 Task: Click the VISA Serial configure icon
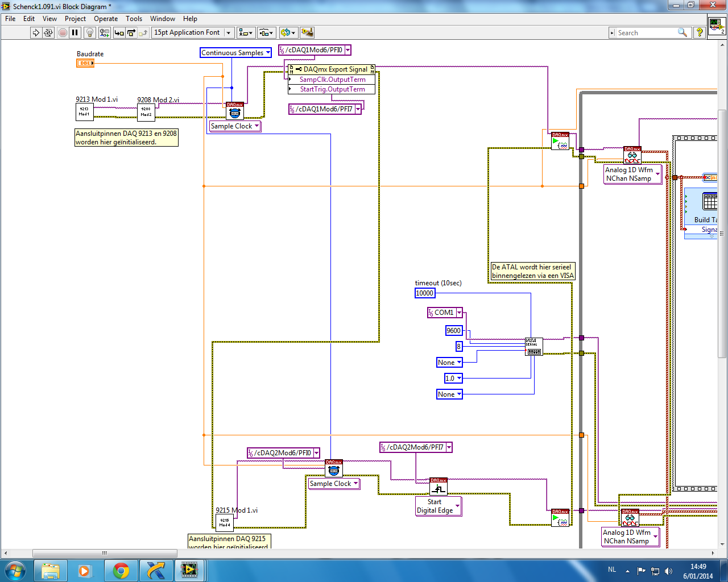[x=534, y=347]
